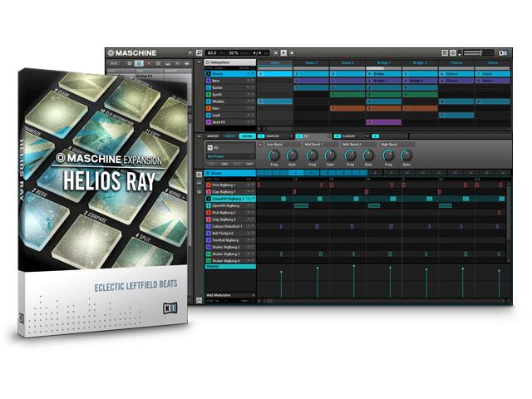Toggle the automation view icon at bottom left

click(199, 300)
